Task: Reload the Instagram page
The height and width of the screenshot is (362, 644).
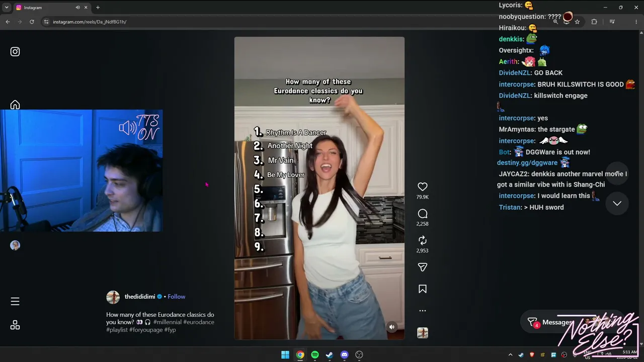Action: [x=32, y=22]
